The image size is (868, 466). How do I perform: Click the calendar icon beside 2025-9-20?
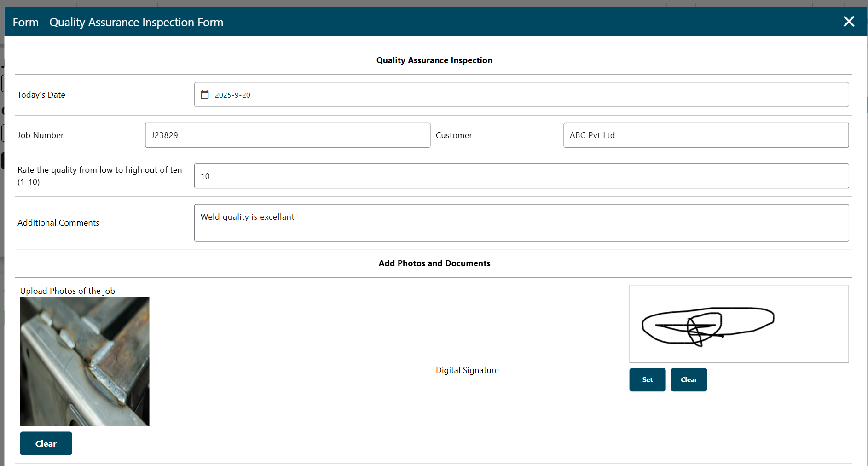[205, 94]
